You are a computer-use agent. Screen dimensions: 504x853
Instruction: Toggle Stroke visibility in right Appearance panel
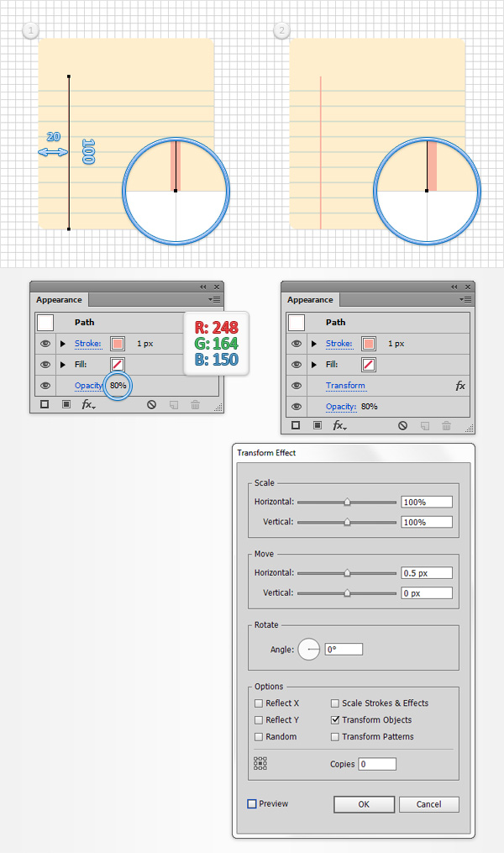pos(297,344)
